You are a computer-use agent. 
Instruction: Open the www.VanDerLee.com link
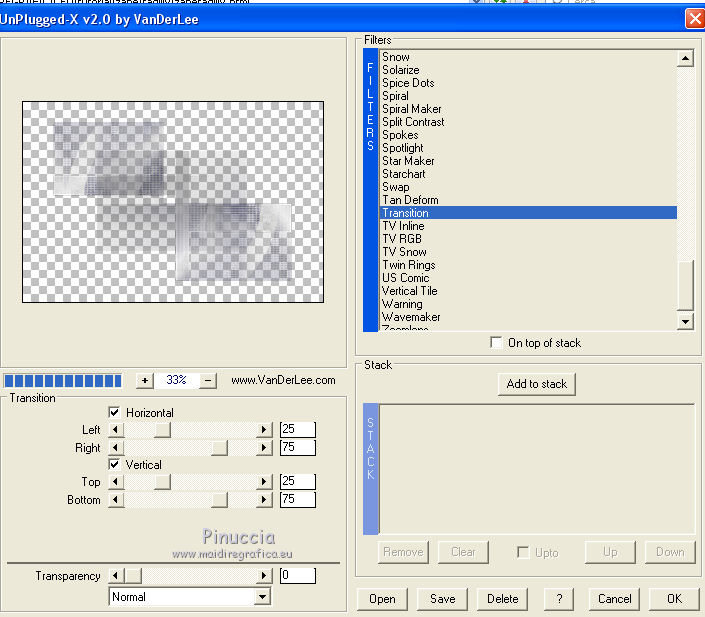[x=283, y=380]
